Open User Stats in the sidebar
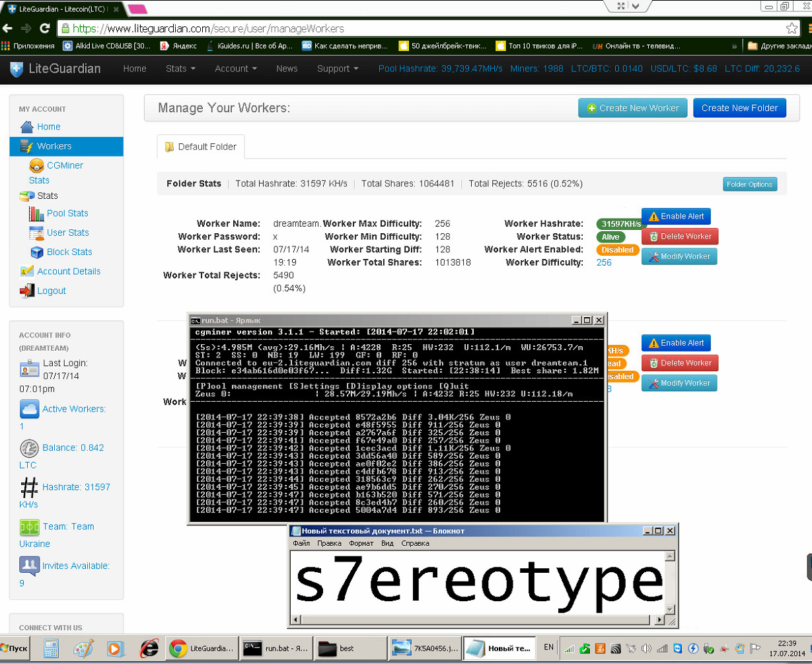Screen dimensions: 812x664 pos(59,233)
